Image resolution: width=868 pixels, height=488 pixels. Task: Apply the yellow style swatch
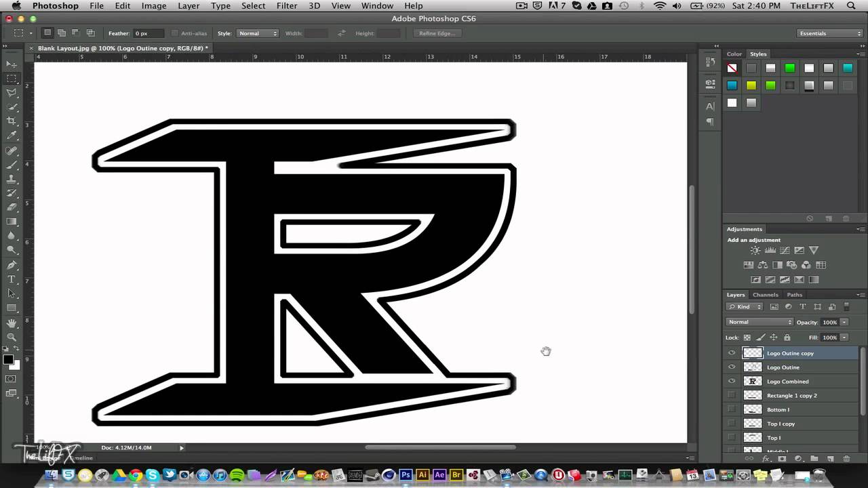click(x=751, y=85)
